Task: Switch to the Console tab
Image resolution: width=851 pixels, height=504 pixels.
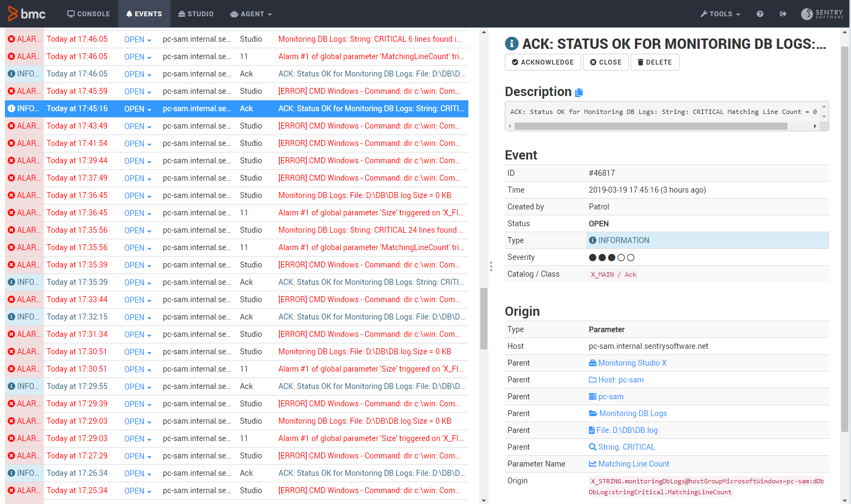Action: pos(88,14)
